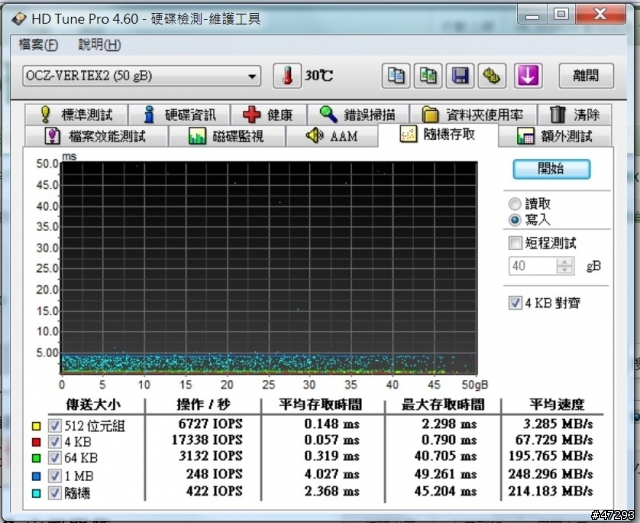Open the 額外測試 tab
640x523 pixels.
click(x=555, y=136)
